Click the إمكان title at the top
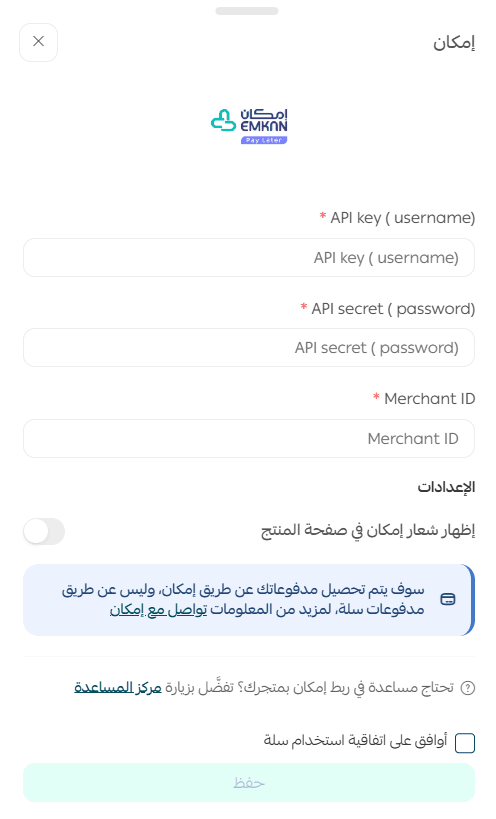The height and width of the screenshot is (819, 496). [x=454, y=42]
